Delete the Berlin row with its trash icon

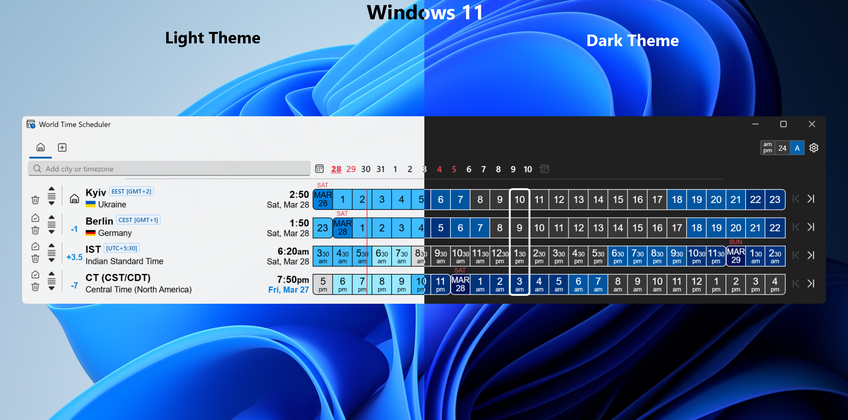tap(35, 231)
